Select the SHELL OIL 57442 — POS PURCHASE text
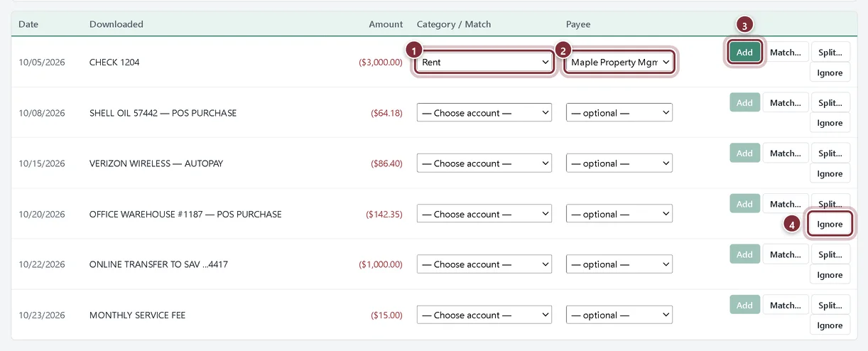The width and height of the screenshot is (868, 351). (x=163, y=113)
